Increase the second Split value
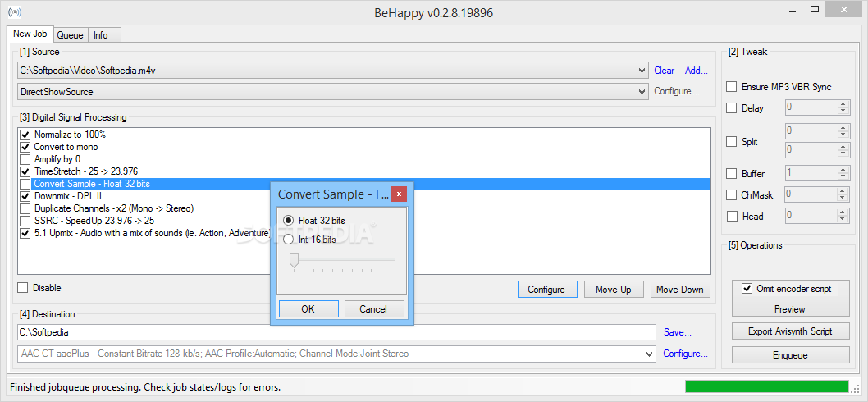The width and height of the screenshot is (868, 402). click(843, 146)
